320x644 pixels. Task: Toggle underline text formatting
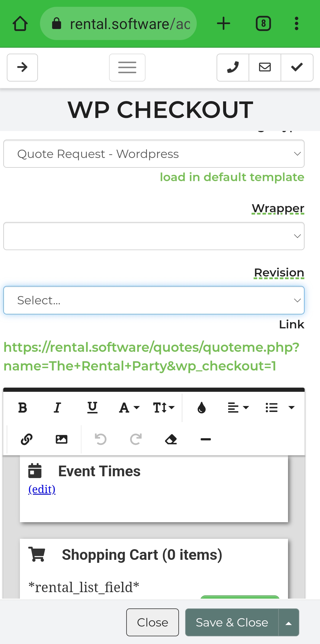(92, 408)
